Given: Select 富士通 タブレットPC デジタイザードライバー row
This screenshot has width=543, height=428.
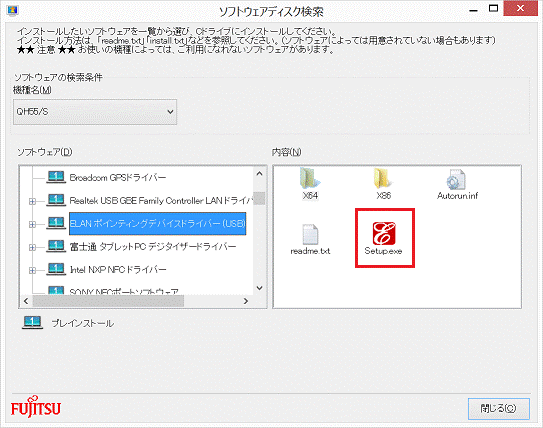Looking at the screenshot, I should (x=153, y=247).
